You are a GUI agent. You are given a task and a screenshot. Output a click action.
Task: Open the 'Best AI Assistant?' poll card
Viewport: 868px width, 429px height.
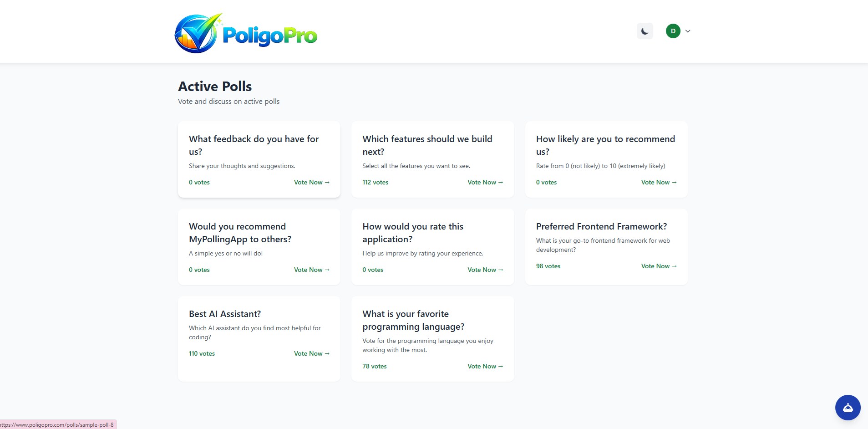[259, 339]
